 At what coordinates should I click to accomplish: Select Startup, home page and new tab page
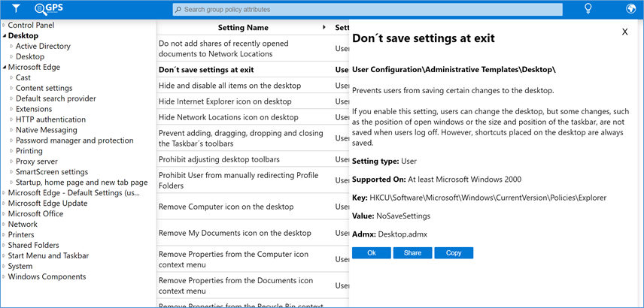point(82,182)
